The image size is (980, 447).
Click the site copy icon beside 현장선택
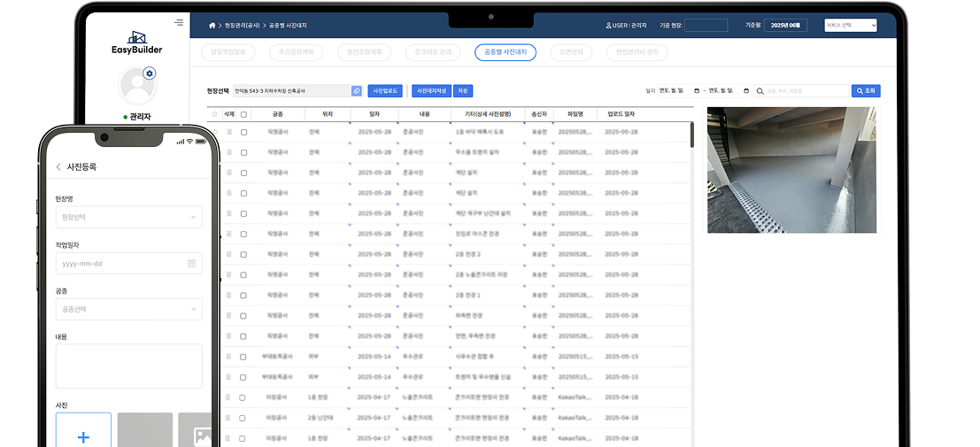pos(356,91)
